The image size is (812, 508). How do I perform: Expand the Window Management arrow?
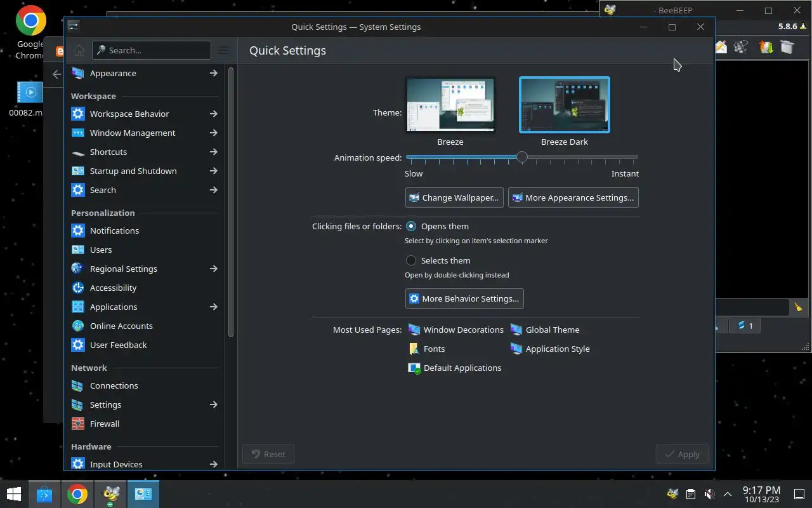point(214,133)
